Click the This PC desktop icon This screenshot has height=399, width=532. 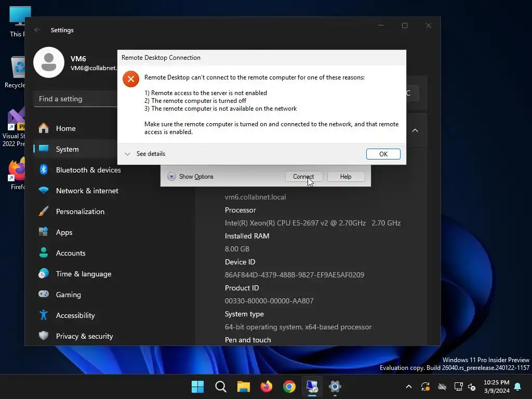click(x=18, y=21)
